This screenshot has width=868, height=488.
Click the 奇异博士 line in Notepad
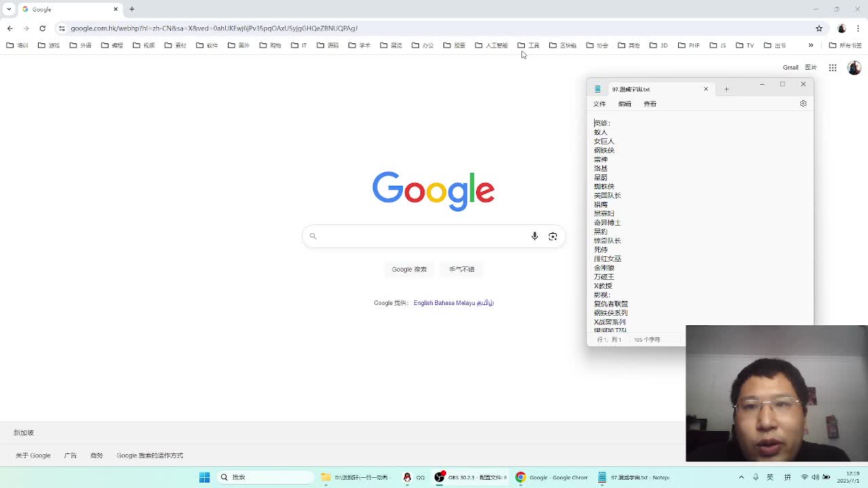click(x=608, y=222)
